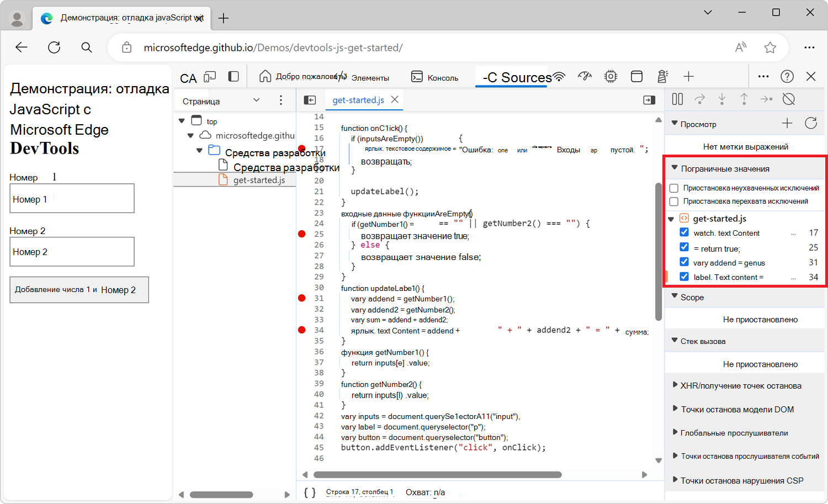Image resolution: width=828 pixels, height=504 pixels.
Task: Step out of current function
Action: [x=744, y=99]
